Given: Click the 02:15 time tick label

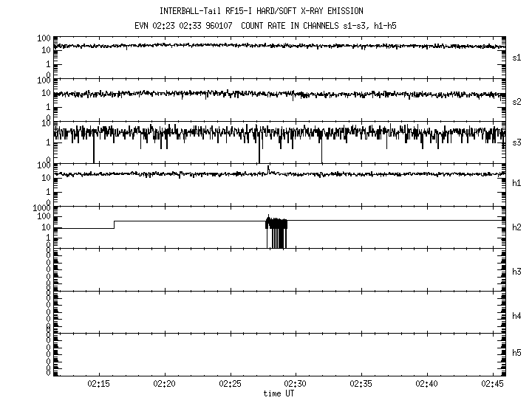Looking at the screenshot, I should tap(98, 385).
